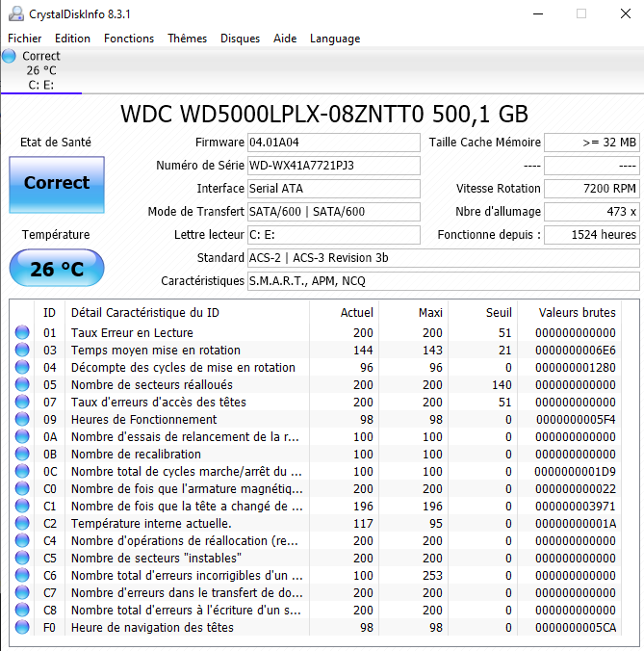Click raw value 000000003971
Viewport: 644px width, 651px height.
[575, 507]
